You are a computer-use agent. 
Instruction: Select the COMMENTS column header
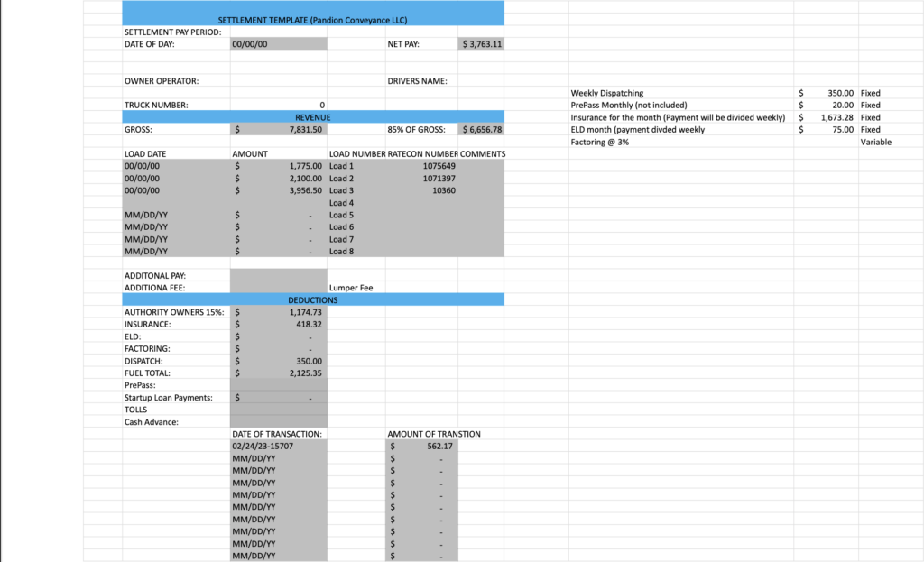tap(482, 153)
